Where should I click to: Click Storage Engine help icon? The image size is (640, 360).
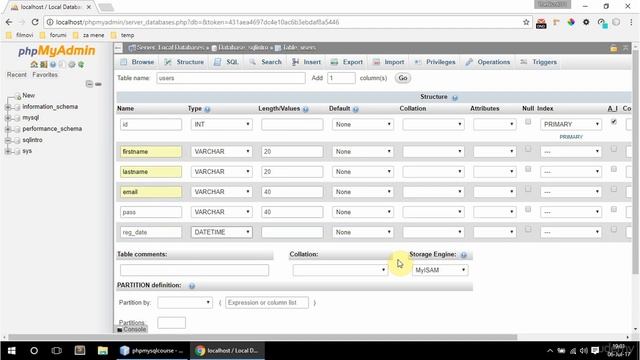point(464,255)
